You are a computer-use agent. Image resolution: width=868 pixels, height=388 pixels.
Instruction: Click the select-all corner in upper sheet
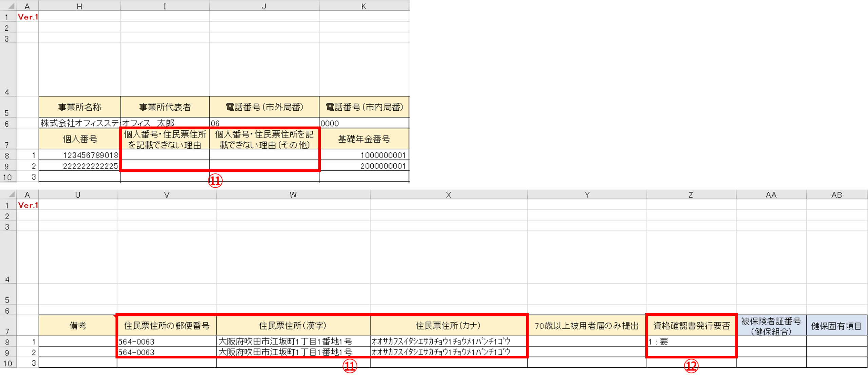[x=8, y=5]
